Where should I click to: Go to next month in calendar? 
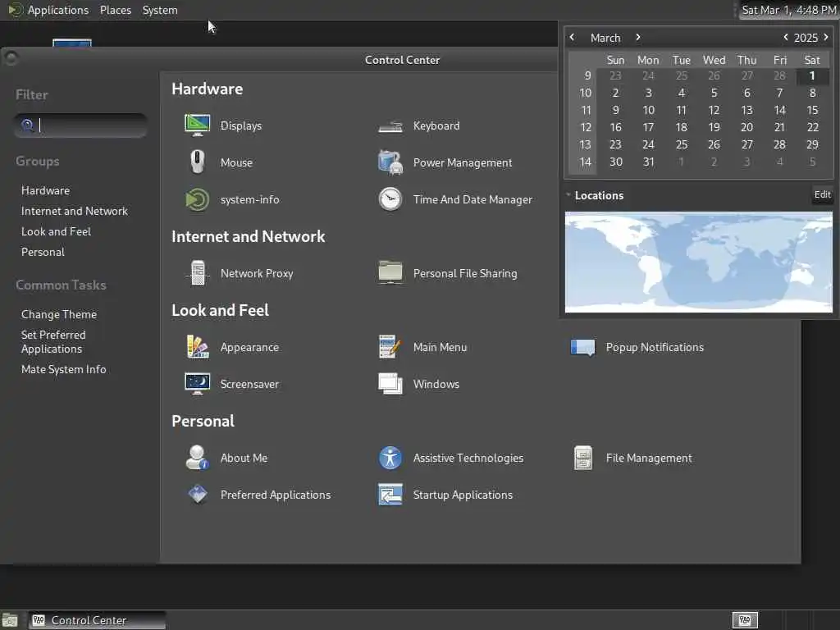(x=637, y=37)
